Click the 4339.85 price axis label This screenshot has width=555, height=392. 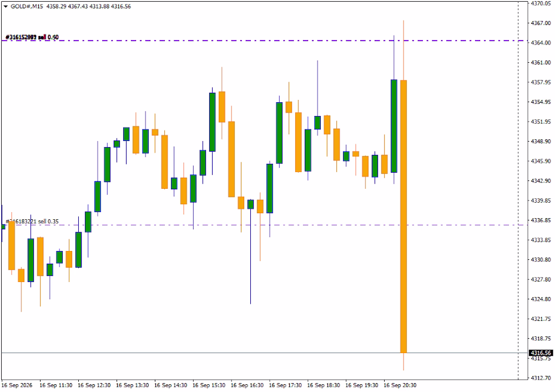click(541, 200)
